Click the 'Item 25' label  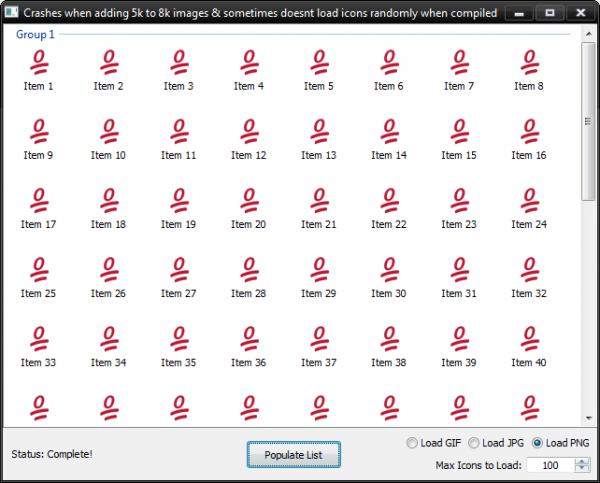point(38,293)
